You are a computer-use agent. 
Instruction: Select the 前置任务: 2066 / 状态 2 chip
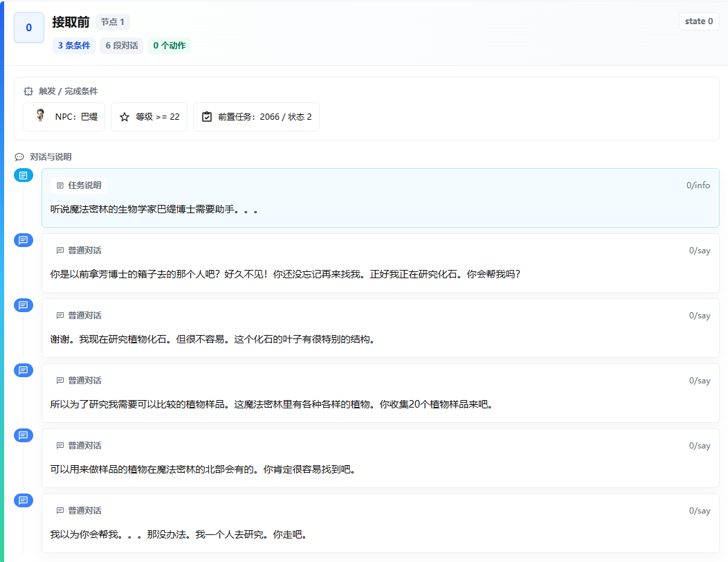click(x=256, y=117)
